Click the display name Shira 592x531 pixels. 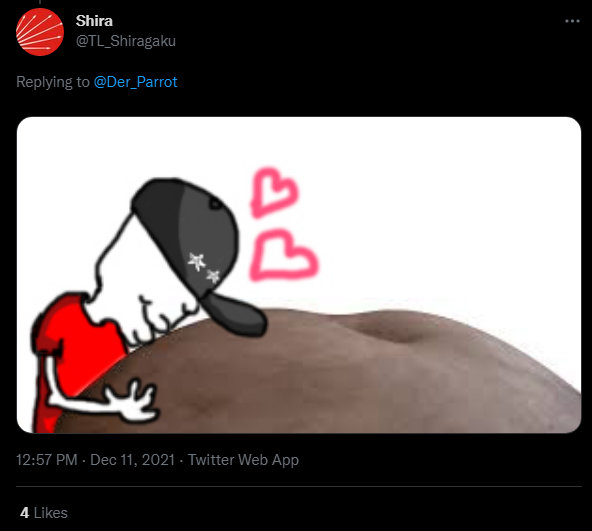tap(94, 21)
